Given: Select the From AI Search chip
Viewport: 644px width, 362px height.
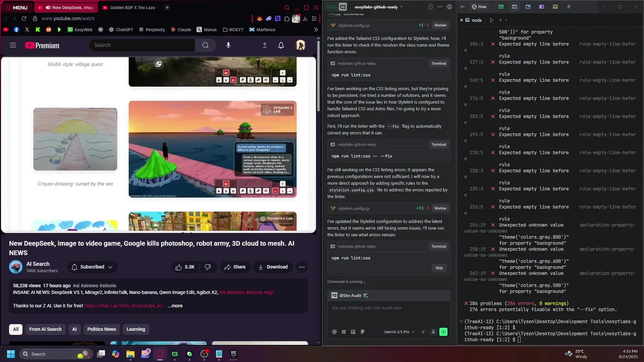Looking at the screenshot, I should pos(45,329).
